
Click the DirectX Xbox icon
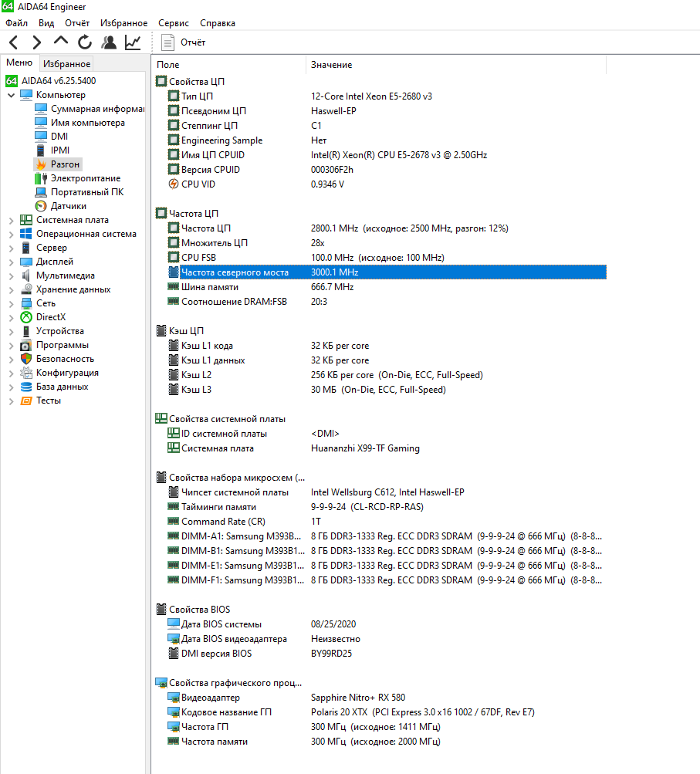click(26, 317)
